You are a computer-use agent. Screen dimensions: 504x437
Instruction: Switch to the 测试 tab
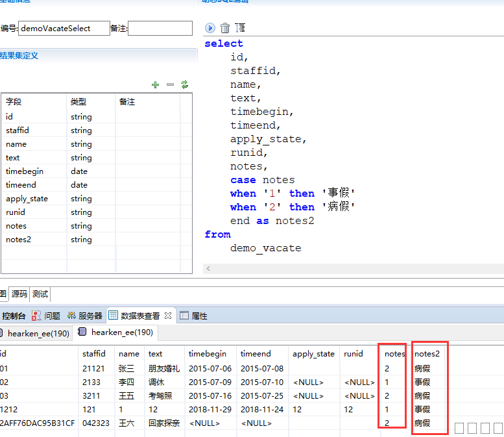tap(40, 293)
